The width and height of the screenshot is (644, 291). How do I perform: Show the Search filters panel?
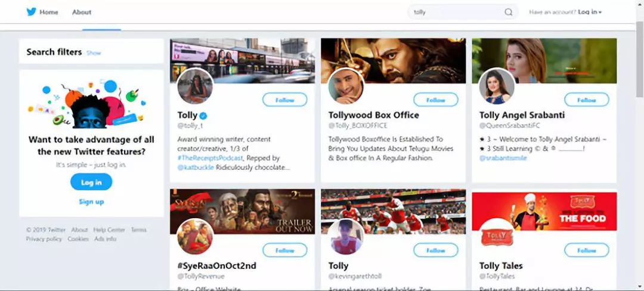(94, 53)
